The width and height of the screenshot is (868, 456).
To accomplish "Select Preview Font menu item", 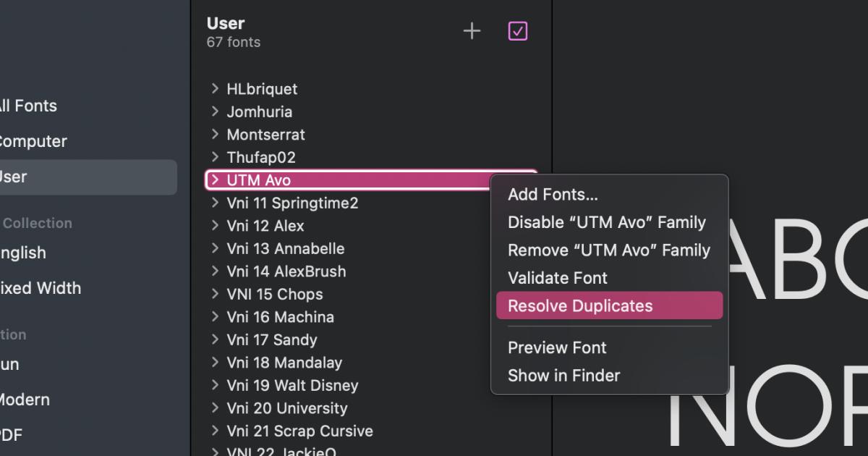I will 557,347.
